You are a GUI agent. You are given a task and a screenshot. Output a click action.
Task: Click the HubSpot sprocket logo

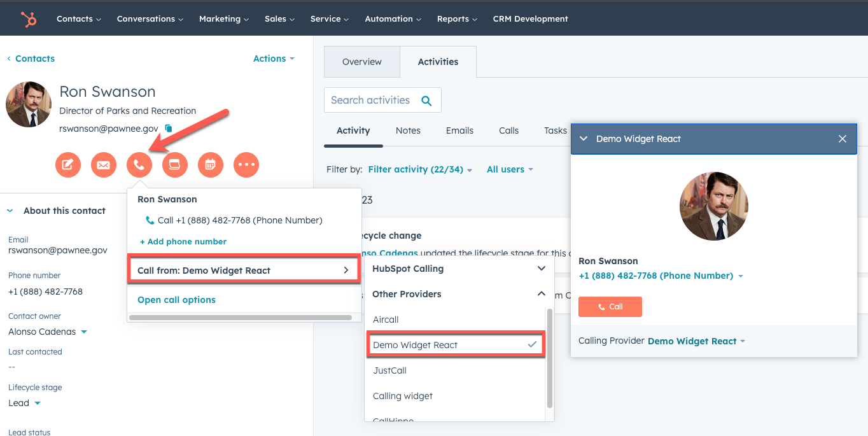pos(29,19)
